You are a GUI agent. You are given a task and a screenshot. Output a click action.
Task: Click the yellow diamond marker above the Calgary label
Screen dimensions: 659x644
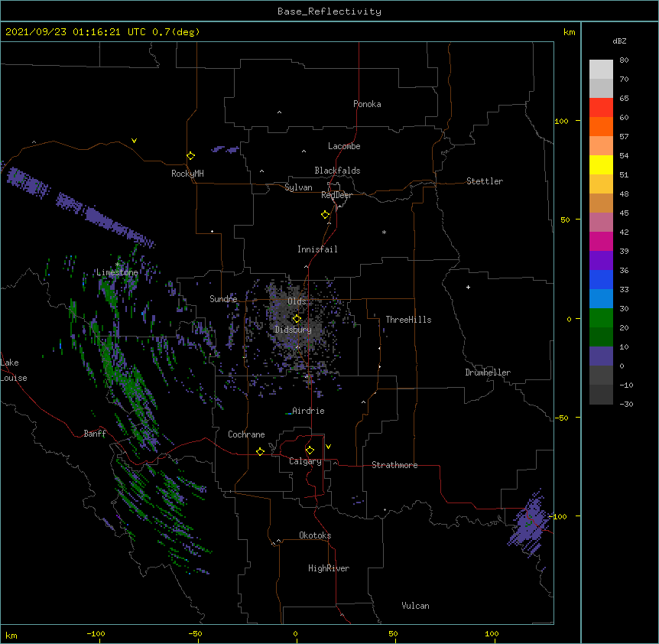(x=310, y=450)
